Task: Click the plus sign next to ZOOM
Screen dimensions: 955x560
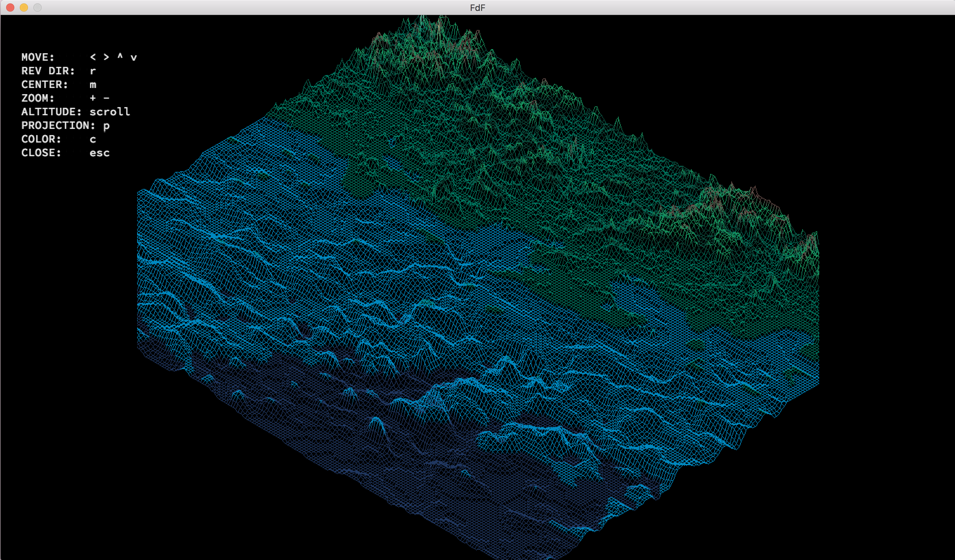Action: (93, 98)
